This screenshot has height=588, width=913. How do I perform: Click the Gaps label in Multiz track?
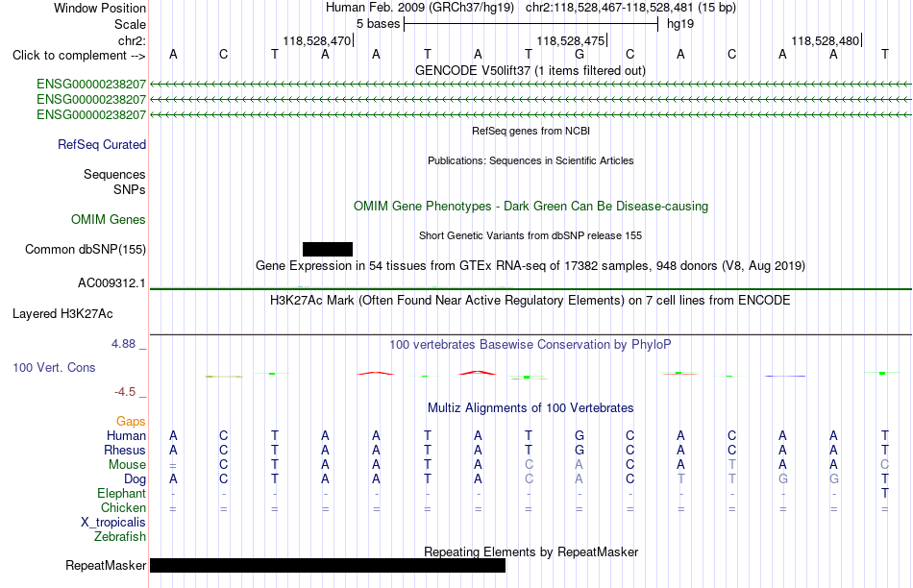click(131, 421)
